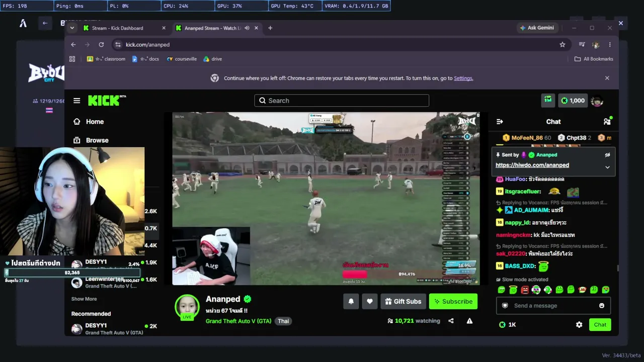
Task: Click nappy_ld username in chat
Action: click(518, 223)
